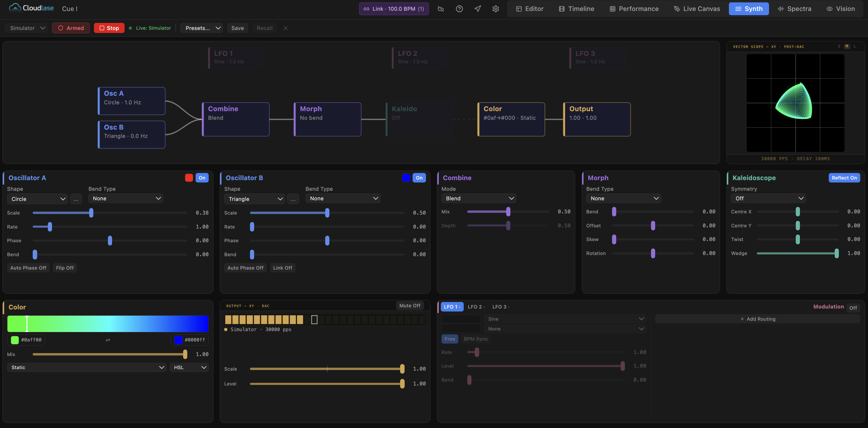
Task: Select the LFO 3 tab
Action: coord(500,307)
